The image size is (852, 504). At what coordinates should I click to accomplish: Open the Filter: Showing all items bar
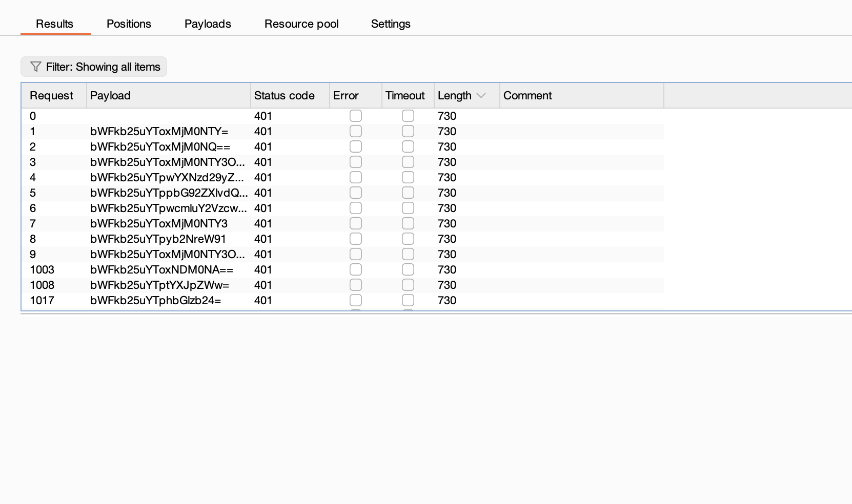point(94,67)
